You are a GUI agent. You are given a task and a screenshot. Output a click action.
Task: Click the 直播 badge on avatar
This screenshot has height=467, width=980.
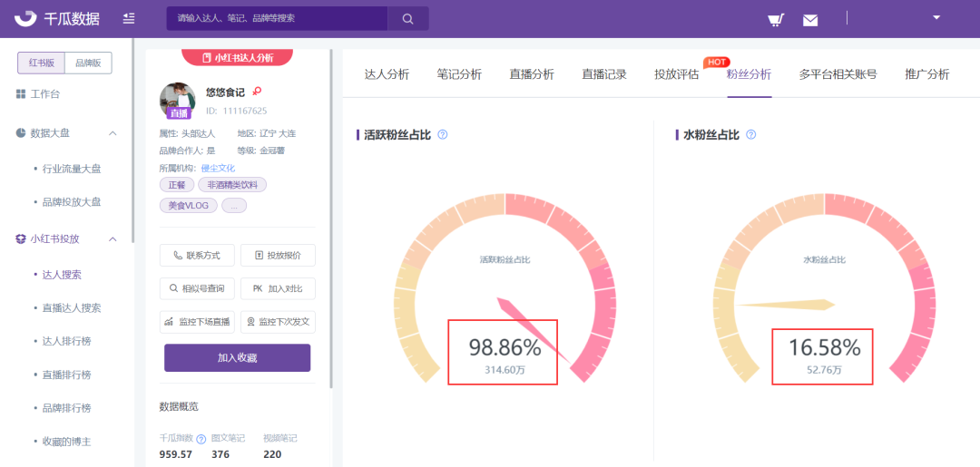(x=179, y=113)
